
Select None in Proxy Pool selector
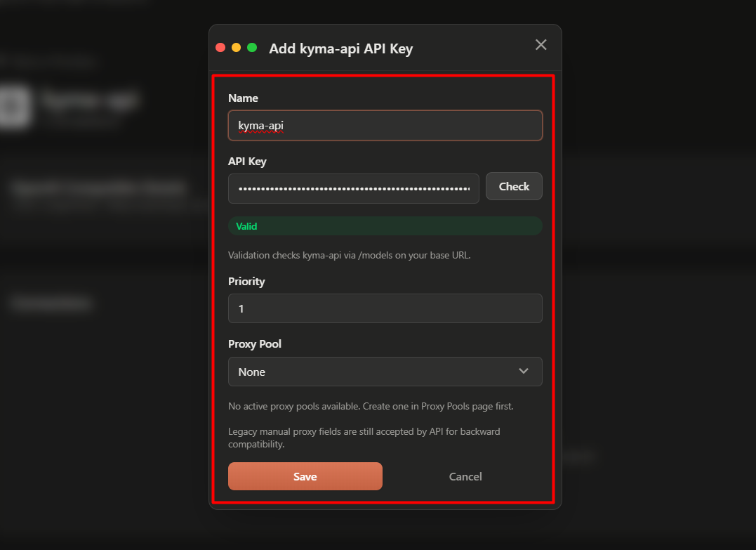(385, 372)
